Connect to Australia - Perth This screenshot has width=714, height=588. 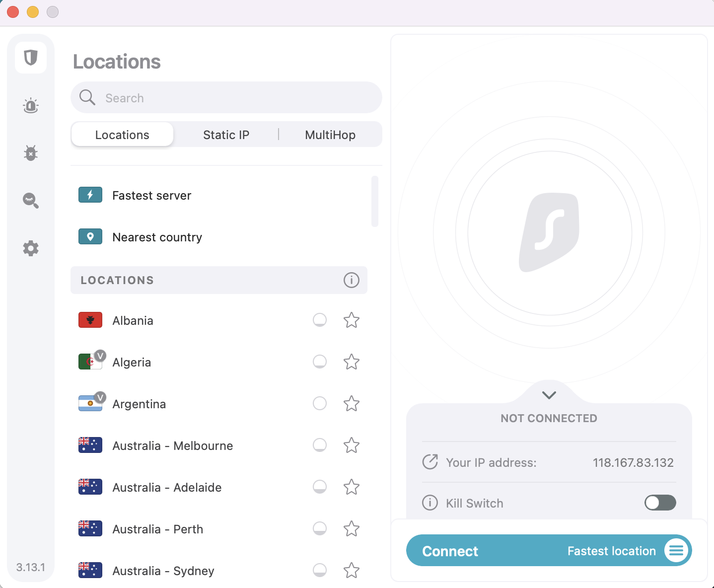(x=219, y=529)
